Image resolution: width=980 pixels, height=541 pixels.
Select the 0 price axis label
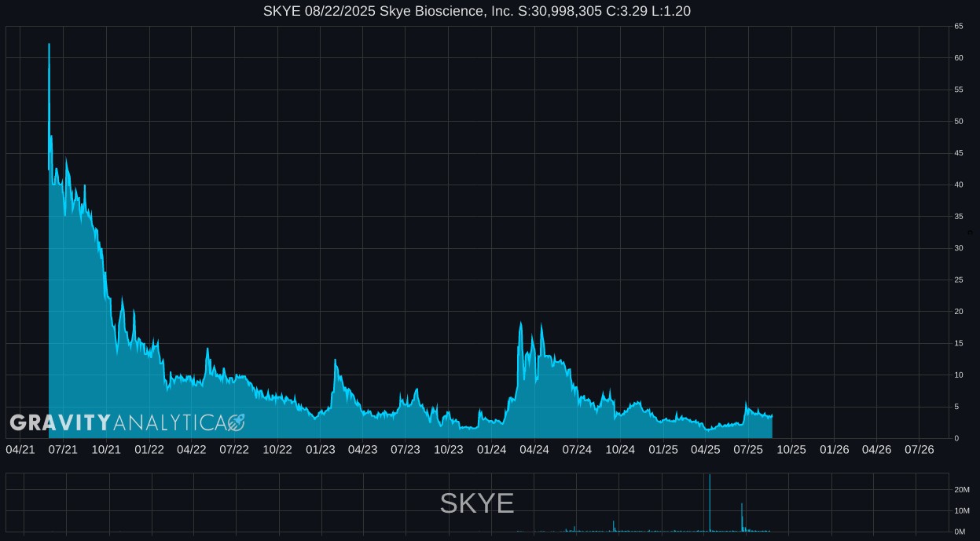956,438
